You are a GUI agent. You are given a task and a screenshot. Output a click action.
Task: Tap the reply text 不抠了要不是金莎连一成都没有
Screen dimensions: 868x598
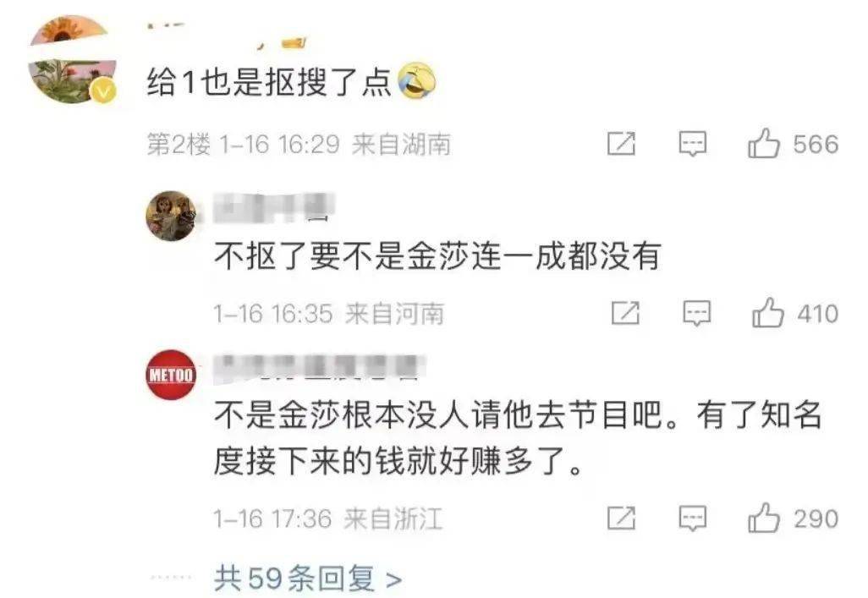(x=438, y=257)
